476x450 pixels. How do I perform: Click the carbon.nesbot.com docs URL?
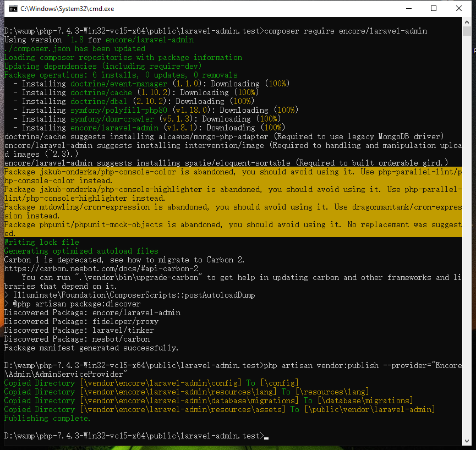point(101,268)
